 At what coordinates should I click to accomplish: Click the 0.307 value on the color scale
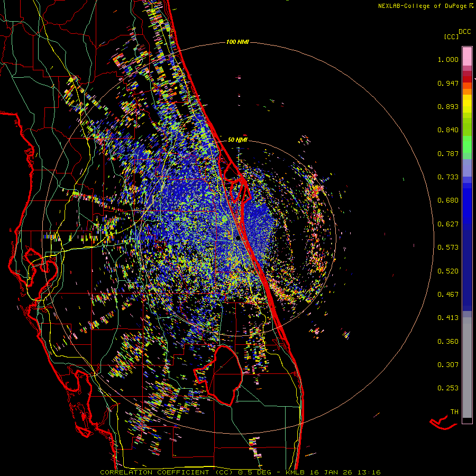(x=448, y=365)
